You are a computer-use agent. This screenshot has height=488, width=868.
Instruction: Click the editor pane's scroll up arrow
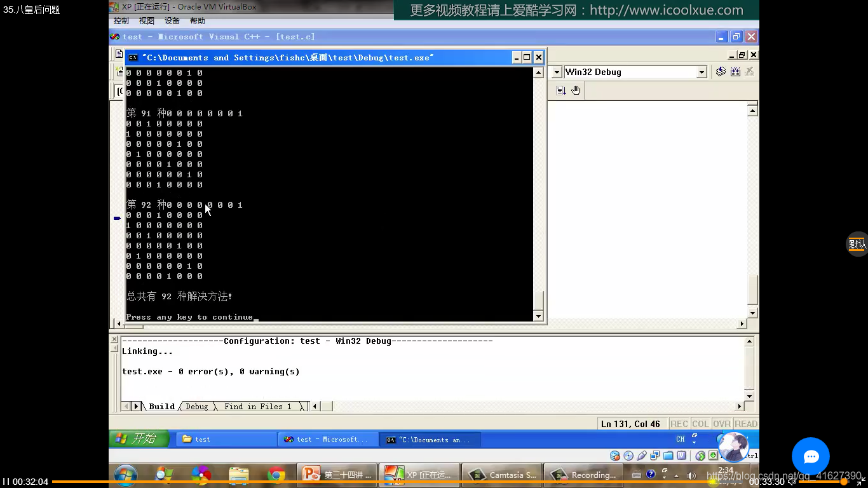click(x=752, y=111)
